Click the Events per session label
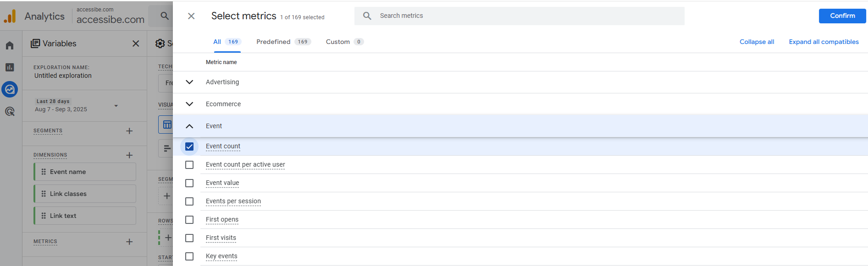The image size is (868, 266). coord(233,201)
